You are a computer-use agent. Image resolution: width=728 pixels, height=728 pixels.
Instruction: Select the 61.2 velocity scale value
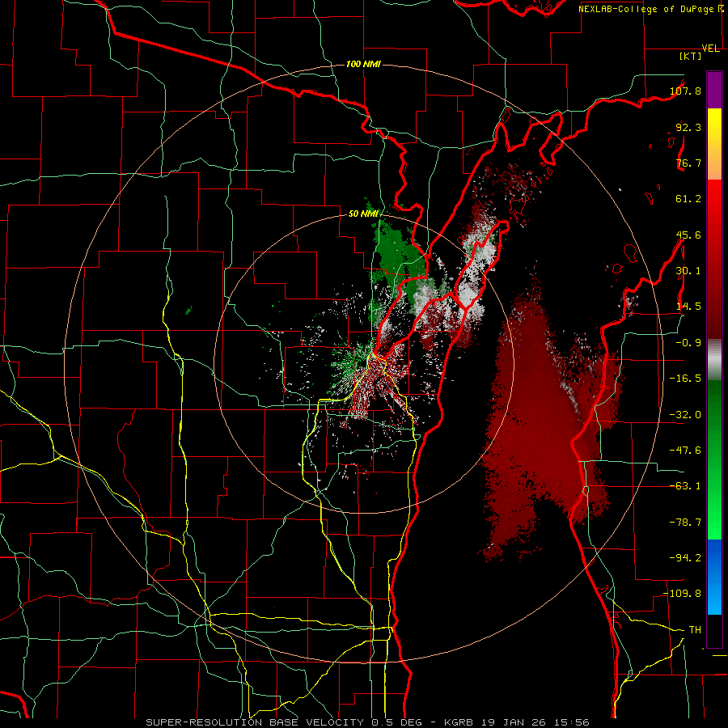point(688,199)
